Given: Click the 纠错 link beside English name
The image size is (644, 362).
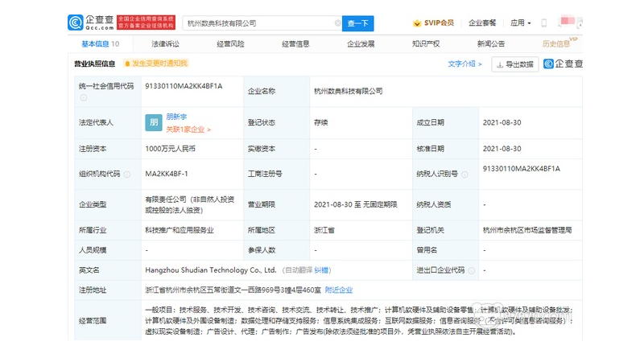Looking at the screenshot, I should (x=321, y=270).
